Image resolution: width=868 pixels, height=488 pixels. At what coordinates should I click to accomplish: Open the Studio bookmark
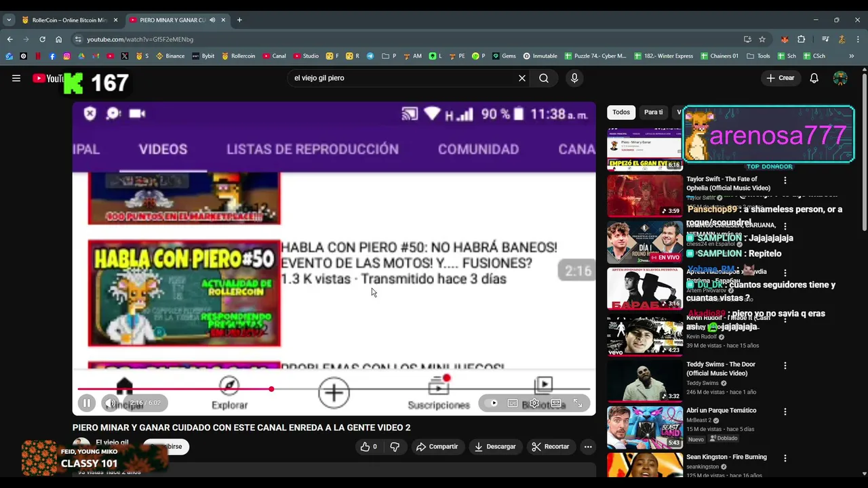tap(306, 56)
